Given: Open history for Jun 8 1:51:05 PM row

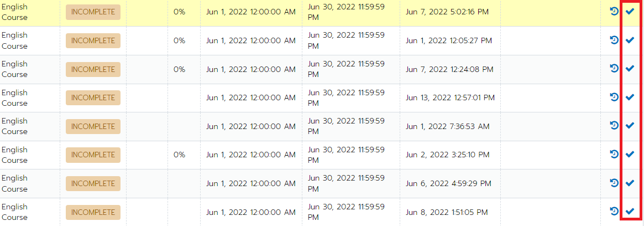Looking at the screenshot, I should [615, 212].
